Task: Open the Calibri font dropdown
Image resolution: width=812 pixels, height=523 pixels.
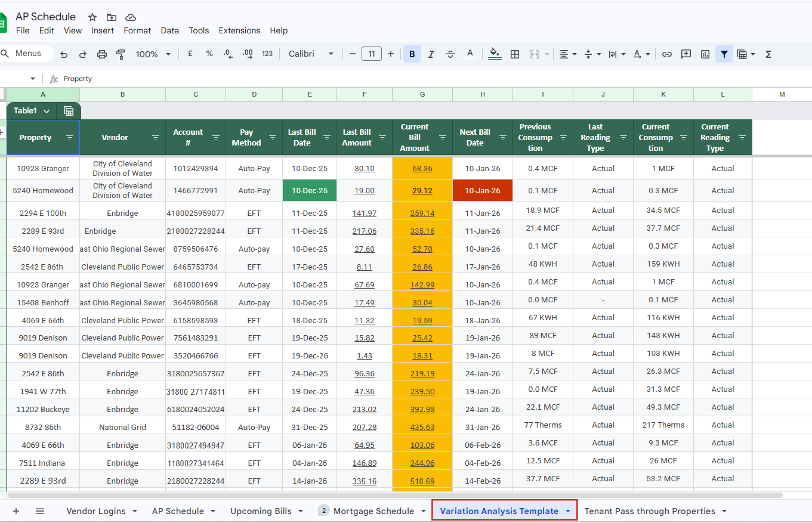Action: pyautogui.click(x=311, y=54)
